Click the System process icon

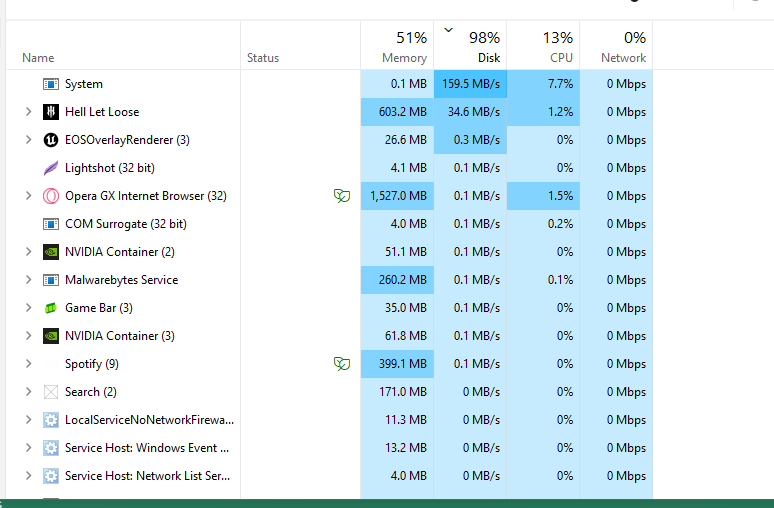click(51, 84)
